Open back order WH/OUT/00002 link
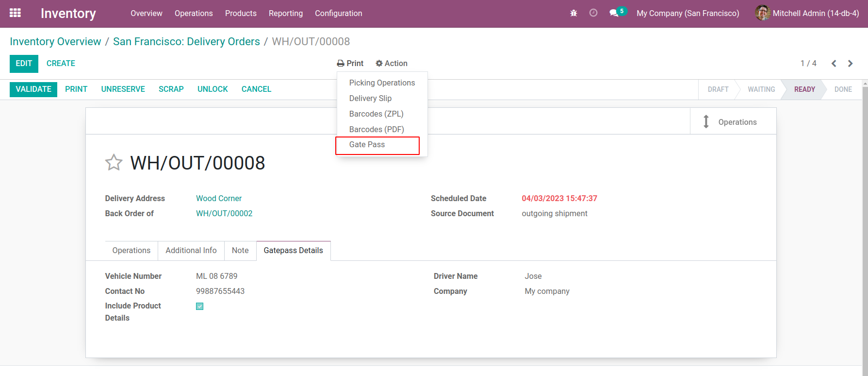 point(224,213)
